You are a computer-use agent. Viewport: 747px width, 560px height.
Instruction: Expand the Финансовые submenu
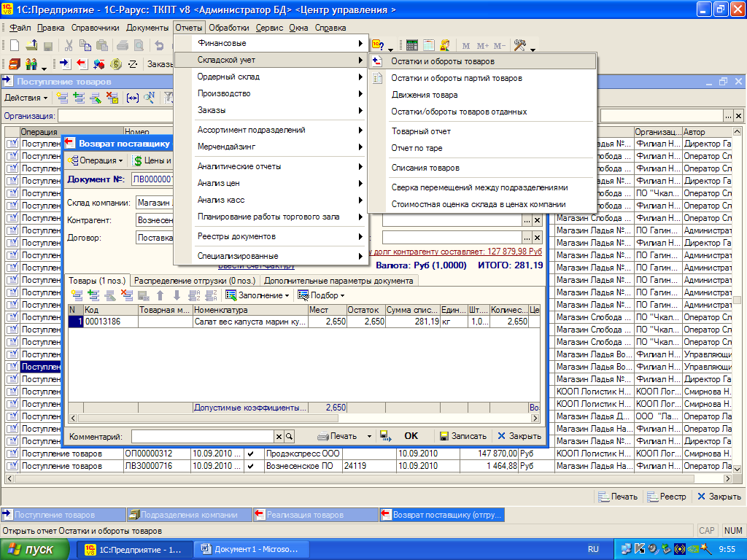(271, 43)
